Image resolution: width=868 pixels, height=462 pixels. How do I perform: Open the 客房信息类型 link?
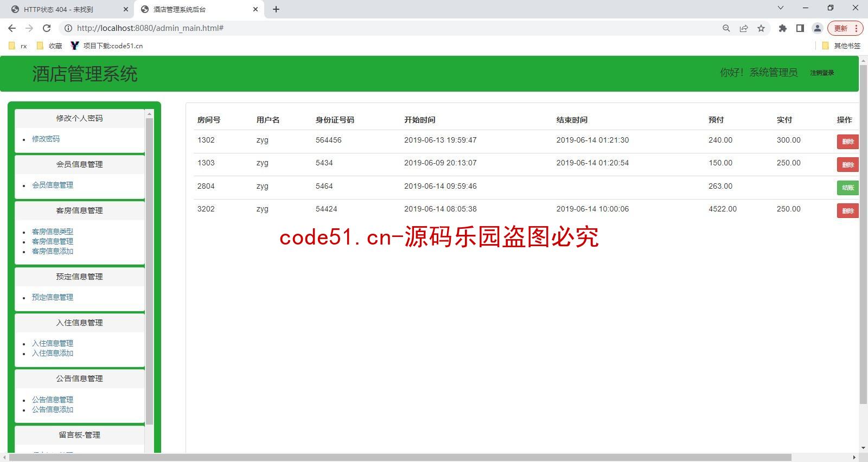coord(53,232)
